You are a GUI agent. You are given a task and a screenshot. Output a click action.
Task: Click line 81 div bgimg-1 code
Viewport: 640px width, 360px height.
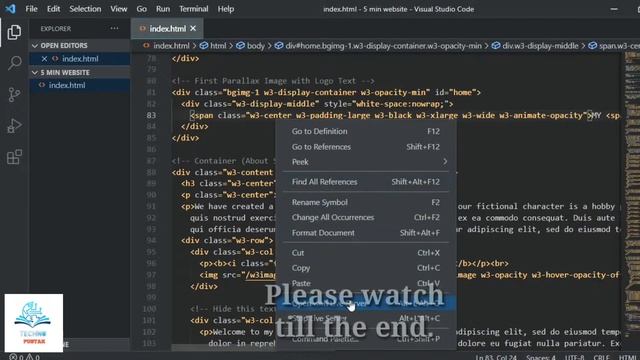click(x=326, y=93)
